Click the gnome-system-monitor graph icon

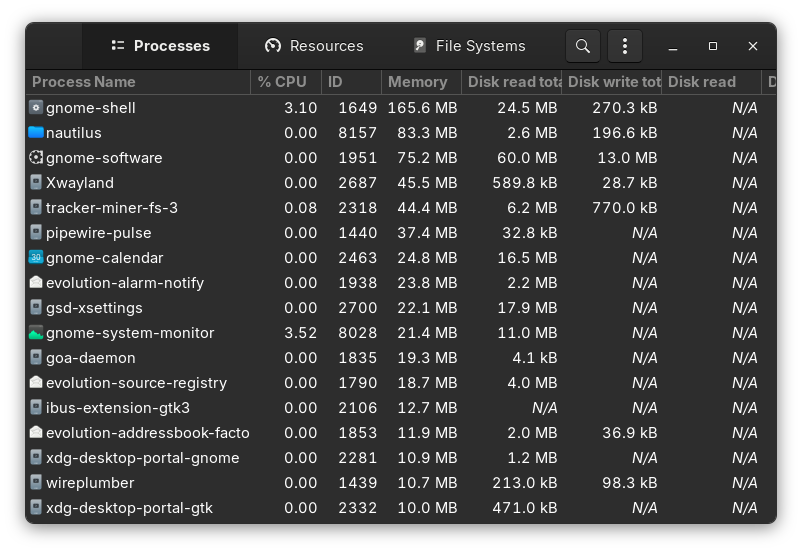pos(36,333)
